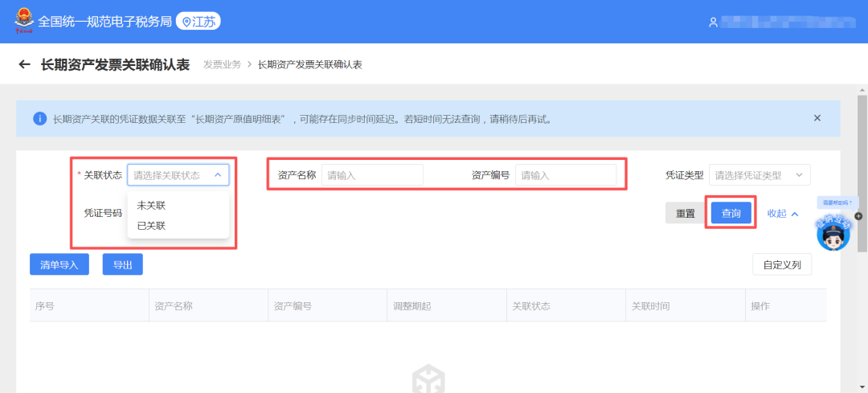Image resolution: width=868 pixels, height=393 pixels.
Task: Click the 发票业务 breadcrumb link
Action: click(222, 64)
